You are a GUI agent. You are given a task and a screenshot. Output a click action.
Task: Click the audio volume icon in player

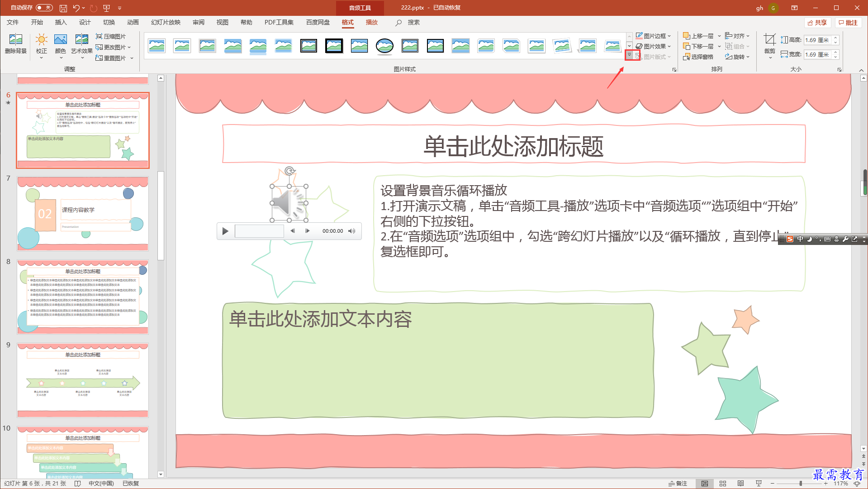(x=351, y=231)
